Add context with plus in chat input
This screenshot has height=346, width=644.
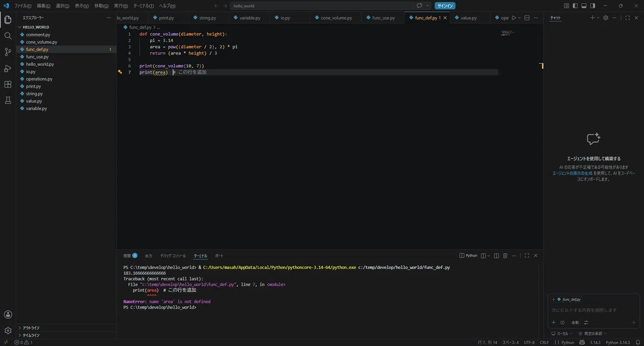[553, 322]
